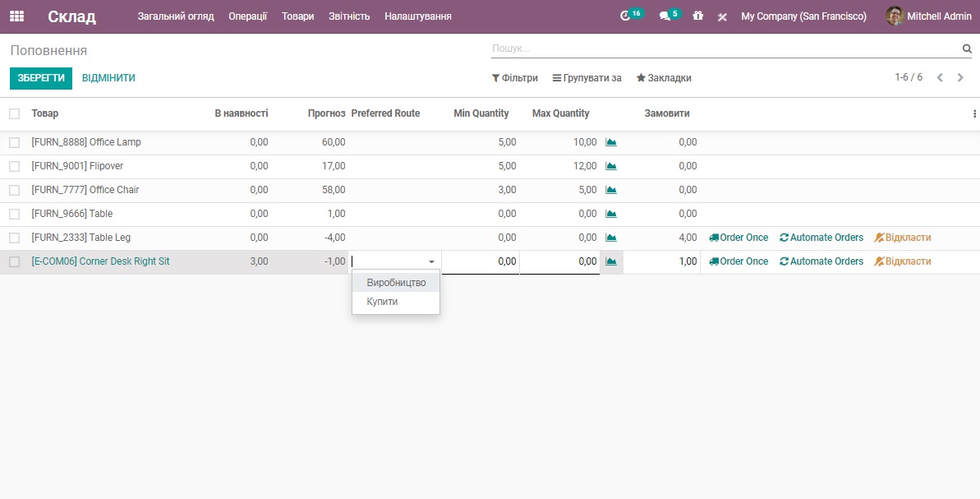Open forecast chart icon for Corner Desk Right Sit
Screen dimensions: 980x499
(x=611, y=261)
